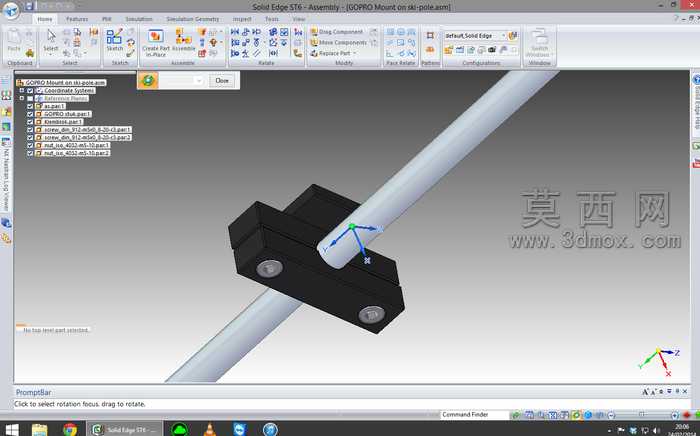Toggle Reference Planes checkbox
The image size is (700, 436).
(30, 99)
